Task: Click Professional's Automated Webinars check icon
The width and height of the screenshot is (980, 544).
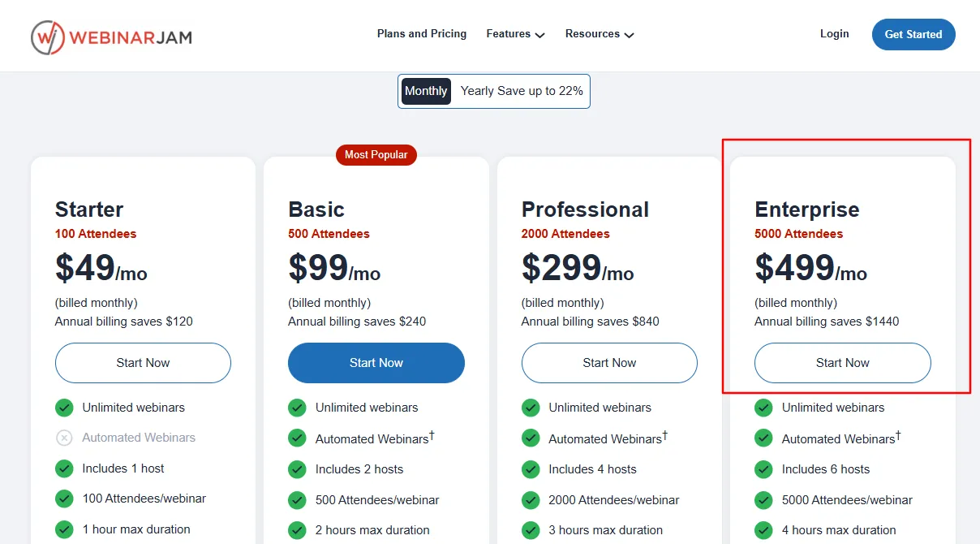Action: [531, 438]
